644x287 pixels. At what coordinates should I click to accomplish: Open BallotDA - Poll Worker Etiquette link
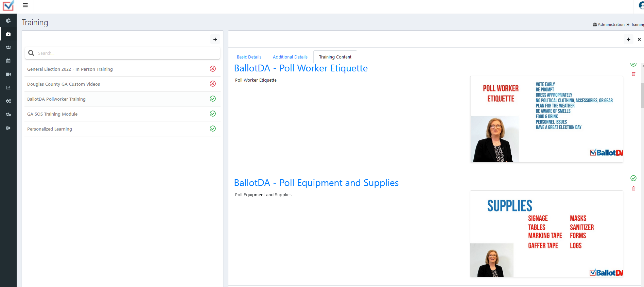tap(301, 68)
